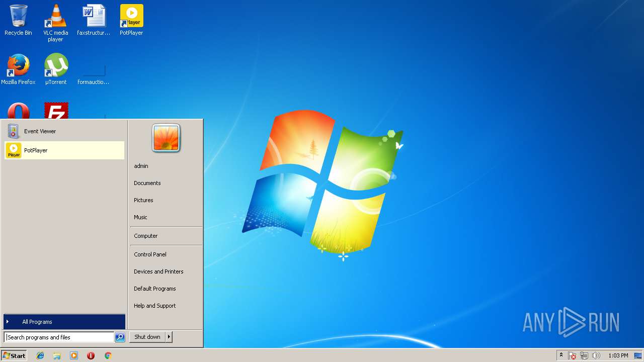This screenshot has height=362, width=644.
Task: Open the Action Center flag tray icon
Action: click(x=572, y=355)
